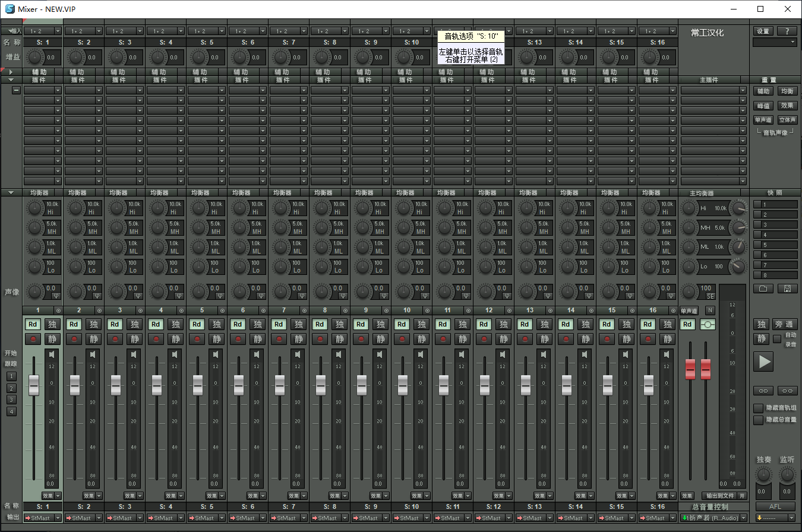Arm record on channel 5
Screen dimensions: 802x532
pyautogui.click(x=197, y=339)
